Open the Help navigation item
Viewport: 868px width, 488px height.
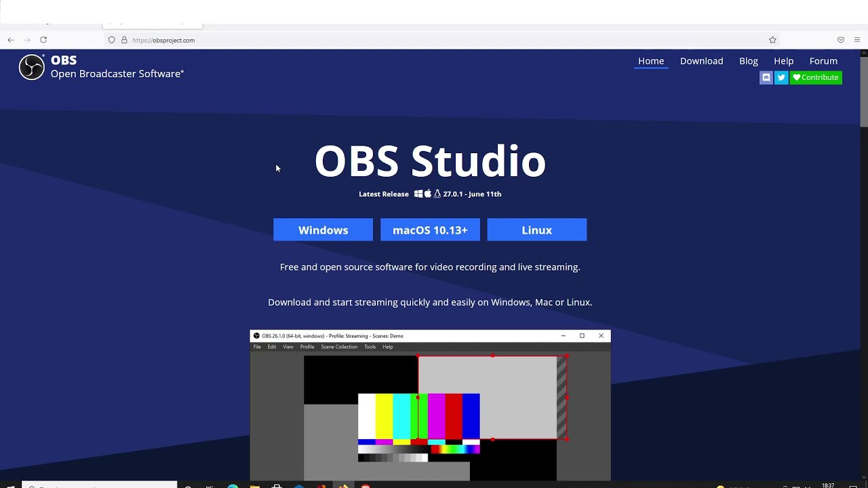(783, 61)
